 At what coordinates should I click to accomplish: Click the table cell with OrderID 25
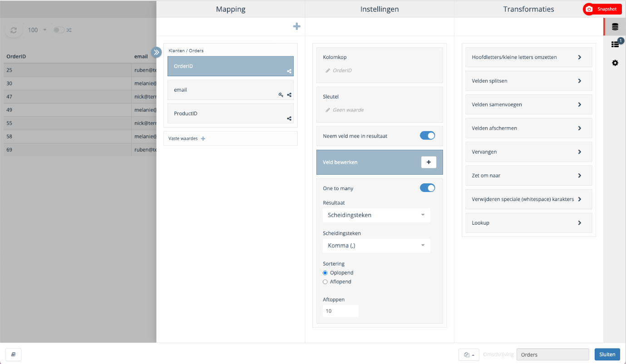coord(68,70)
